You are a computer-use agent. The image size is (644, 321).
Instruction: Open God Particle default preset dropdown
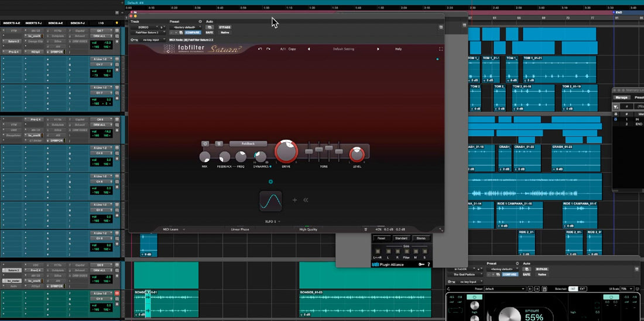[504, 289]
